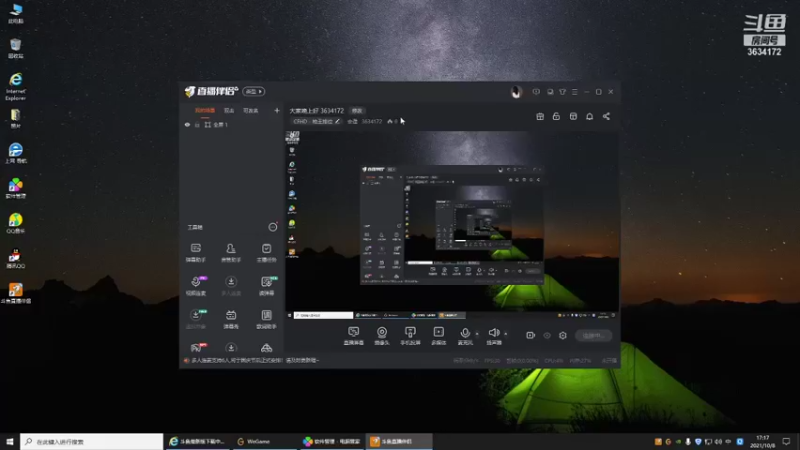Click the Windows taskbar search box
The image size is (800, 450).
(x=92, y=441)
